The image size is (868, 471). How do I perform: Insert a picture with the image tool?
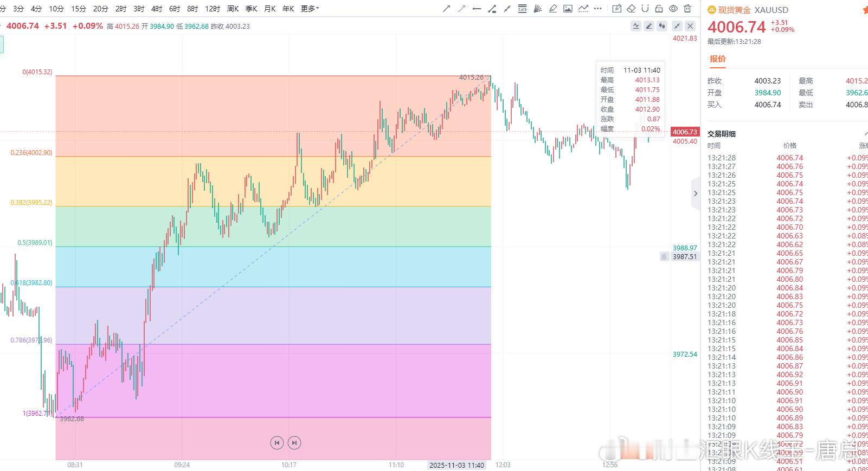[568, 9]
